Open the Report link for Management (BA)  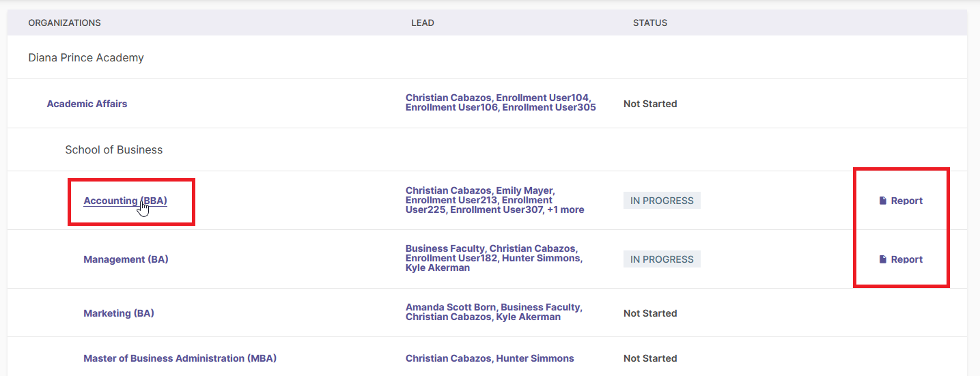click(901, 259)
